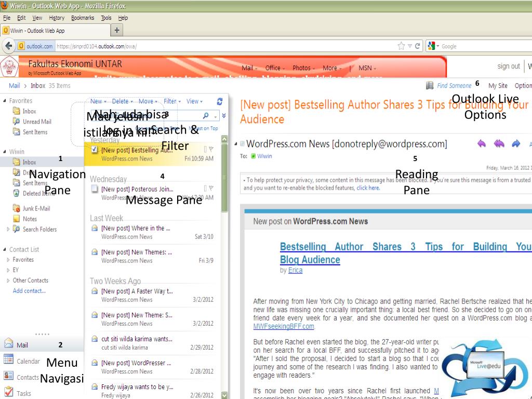Open the Filter dropdown menu
The image size is (532, 399).
coord(172,101)
